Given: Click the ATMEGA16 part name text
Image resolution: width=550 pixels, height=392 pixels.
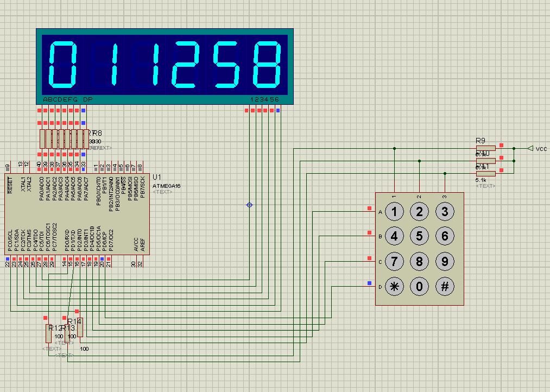Looking at the screenshot, I should pos(167,186).
